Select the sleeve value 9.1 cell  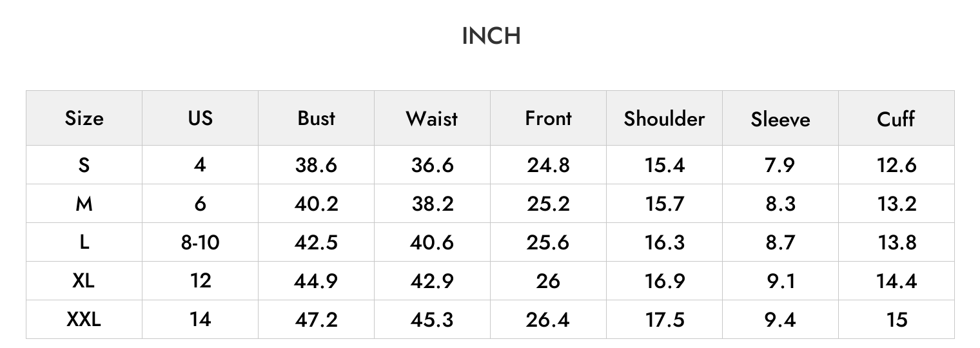[x=780, y=281]
